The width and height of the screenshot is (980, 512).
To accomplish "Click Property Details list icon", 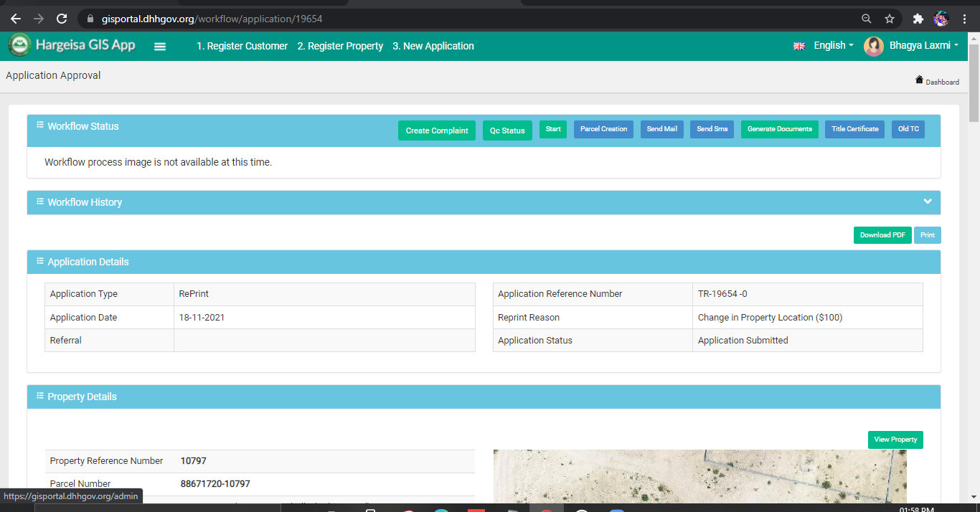I will [40, 396].
